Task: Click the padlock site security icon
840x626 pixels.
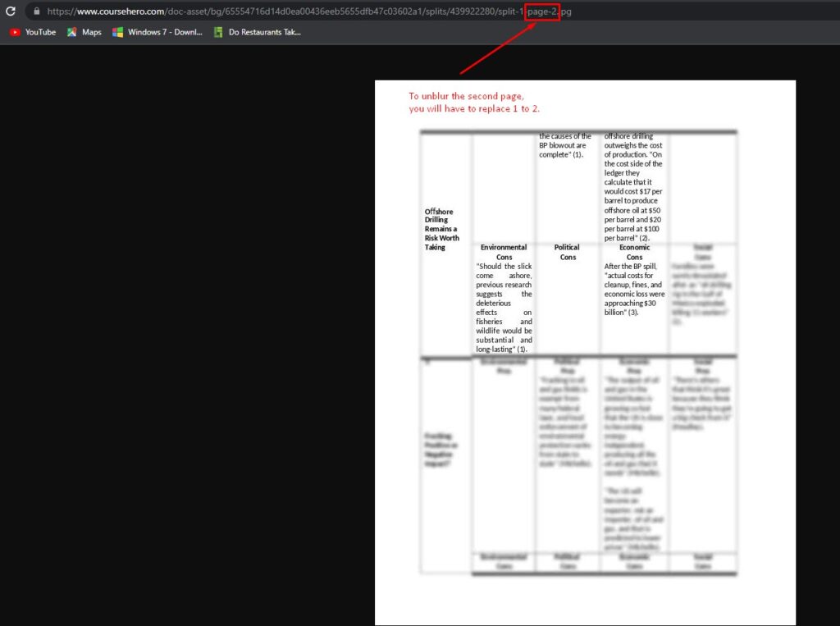Action: click(36, 11)
